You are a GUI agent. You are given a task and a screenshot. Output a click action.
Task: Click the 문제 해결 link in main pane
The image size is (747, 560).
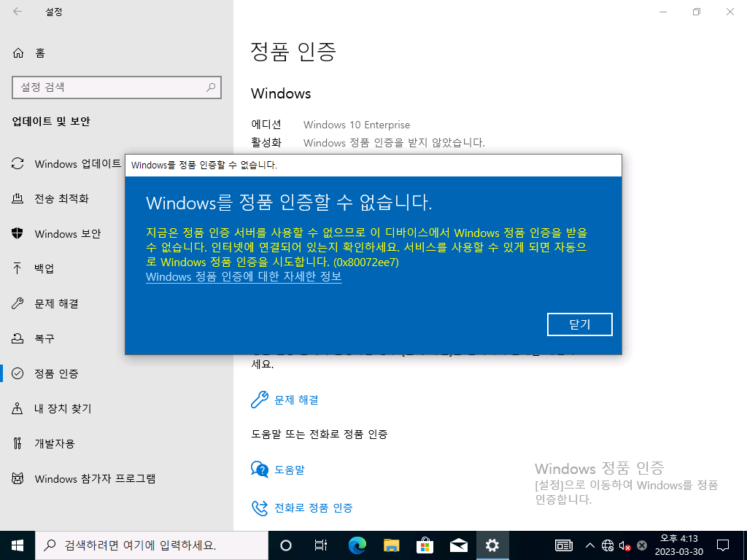tap(296, 400)
